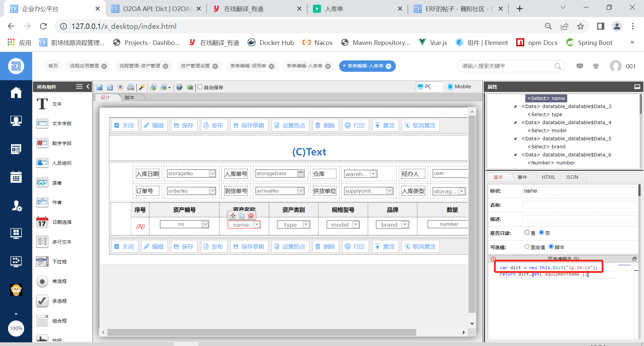Click the eye preview icon in toolbar

pos(120,87)
